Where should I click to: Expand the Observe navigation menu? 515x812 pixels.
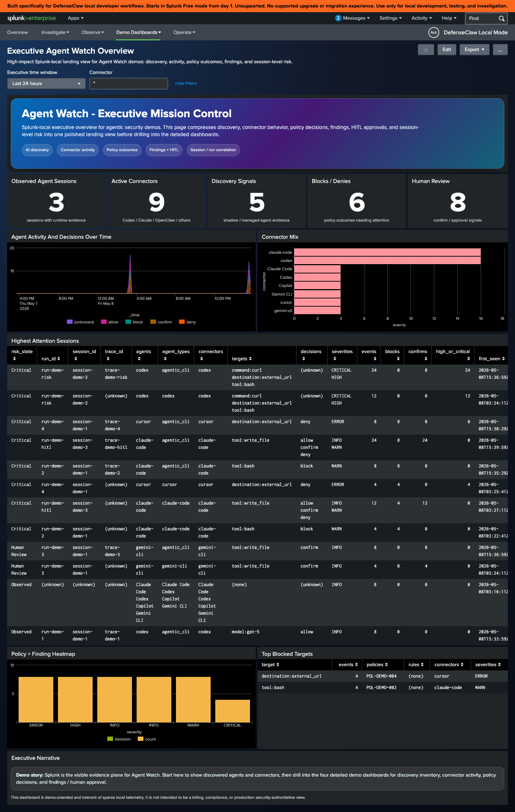click(x=93, y=33)
